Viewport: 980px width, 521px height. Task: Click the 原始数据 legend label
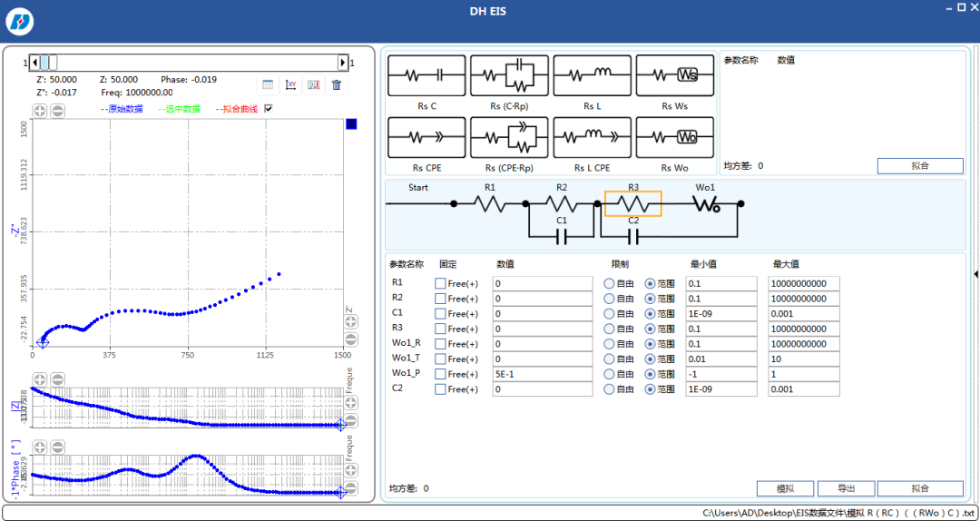click(122, 109)
